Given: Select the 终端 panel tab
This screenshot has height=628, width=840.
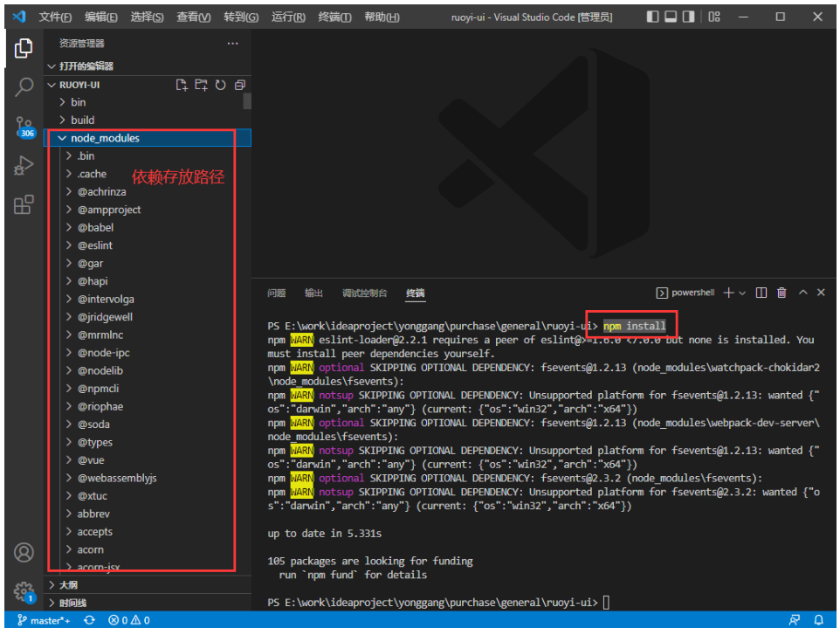Looking at the screenshot, I should pyautogui.click(x=415, y=293).
